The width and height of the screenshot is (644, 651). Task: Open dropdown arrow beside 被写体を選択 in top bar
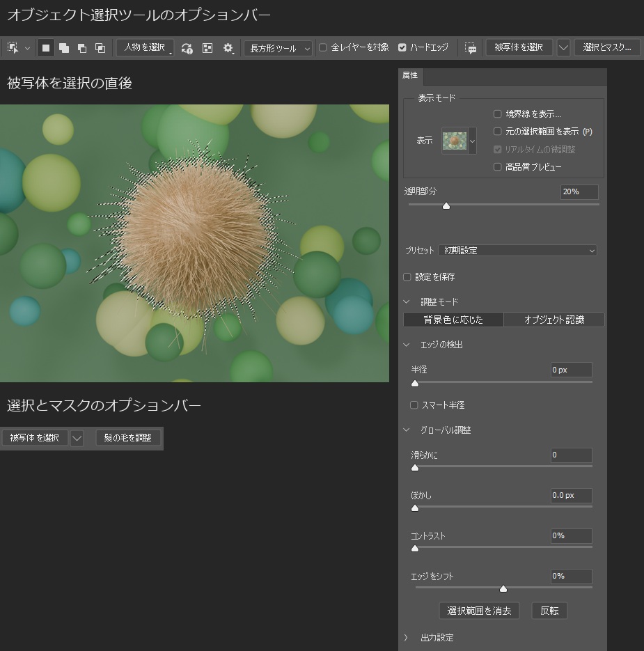[x=563, y=47]
